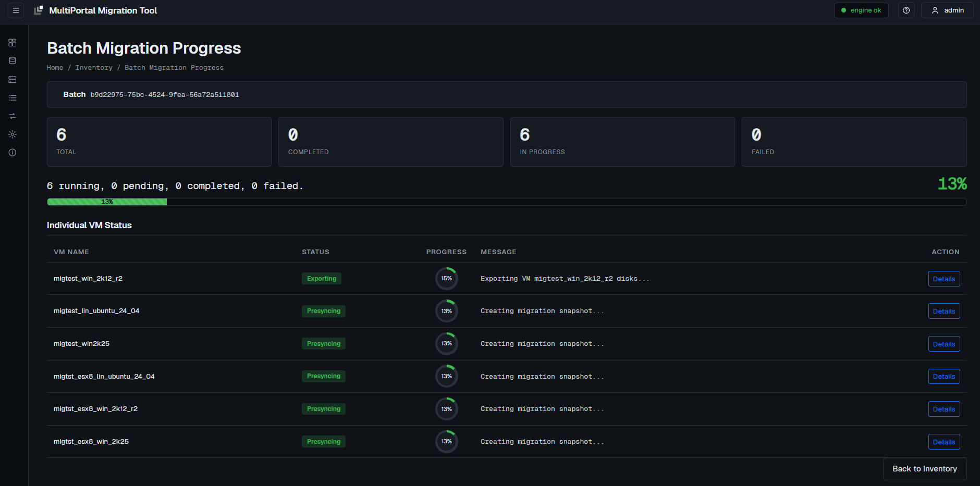
Task: Click the MultiPortal Migration Tool logo icon
Action: 39,10
